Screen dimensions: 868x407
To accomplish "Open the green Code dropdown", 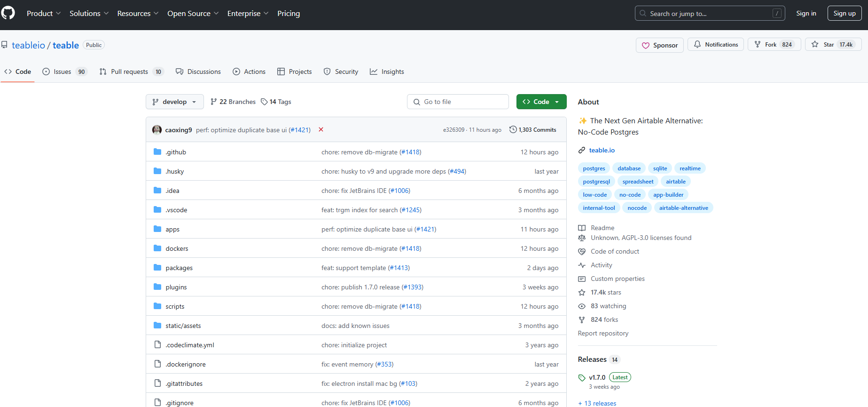I will (x=541, y=102).
